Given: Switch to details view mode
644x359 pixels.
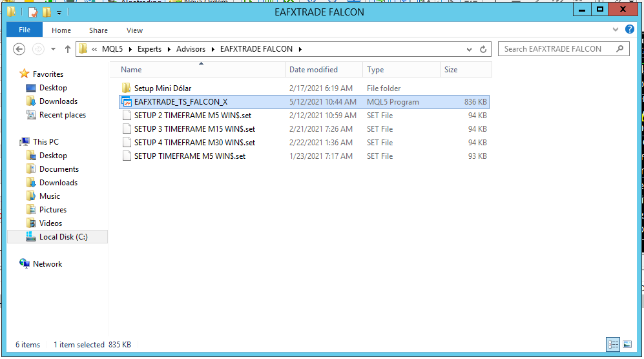Looking at the screenshot, I should point(613,345).
